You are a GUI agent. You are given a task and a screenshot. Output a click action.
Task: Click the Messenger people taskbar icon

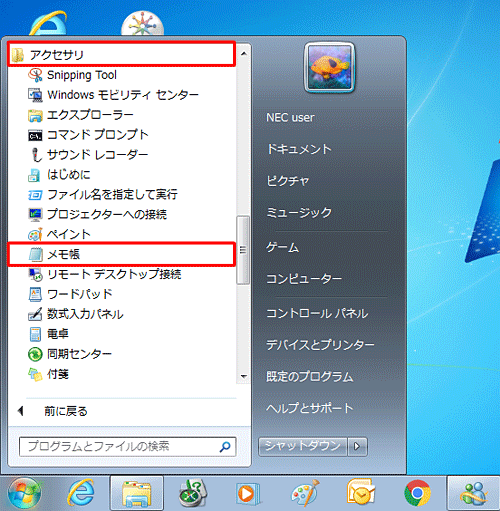pos(473,493)
